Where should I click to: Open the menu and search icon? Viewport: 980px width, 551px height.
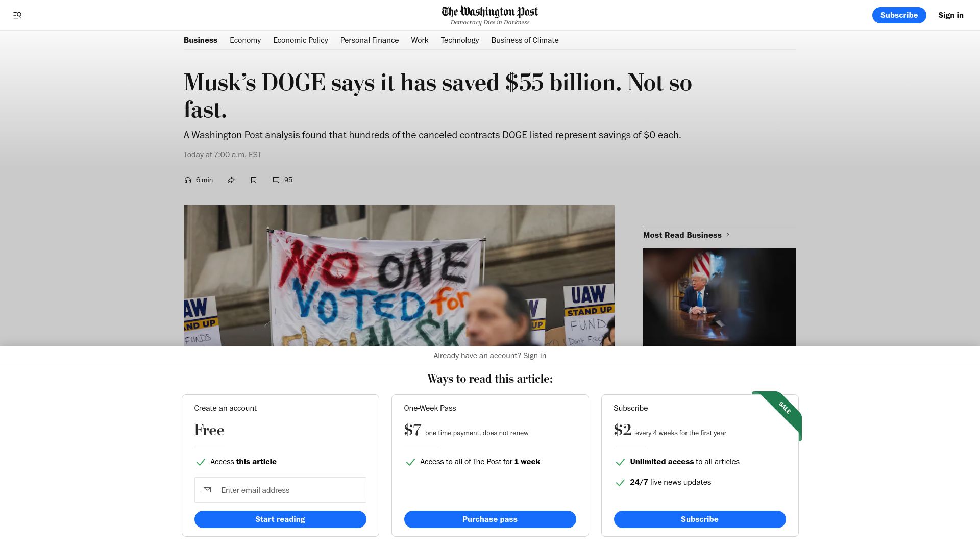17,15
